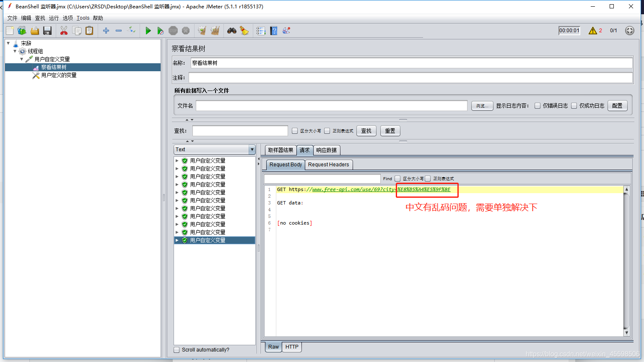Image resolution: width=644 pixels, height=362 pixels.
Task: Open the 文件 menu
Action: [x=12, y=18]
